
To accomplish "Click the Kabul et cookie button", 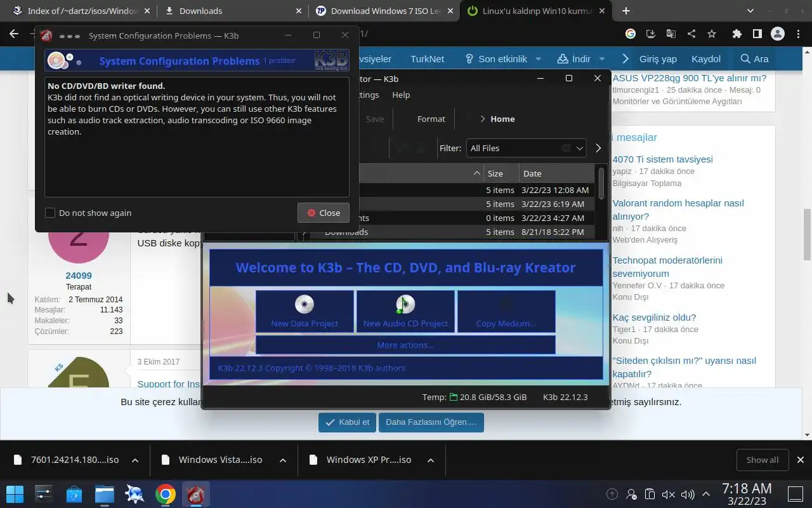I will tap(347, 422).
